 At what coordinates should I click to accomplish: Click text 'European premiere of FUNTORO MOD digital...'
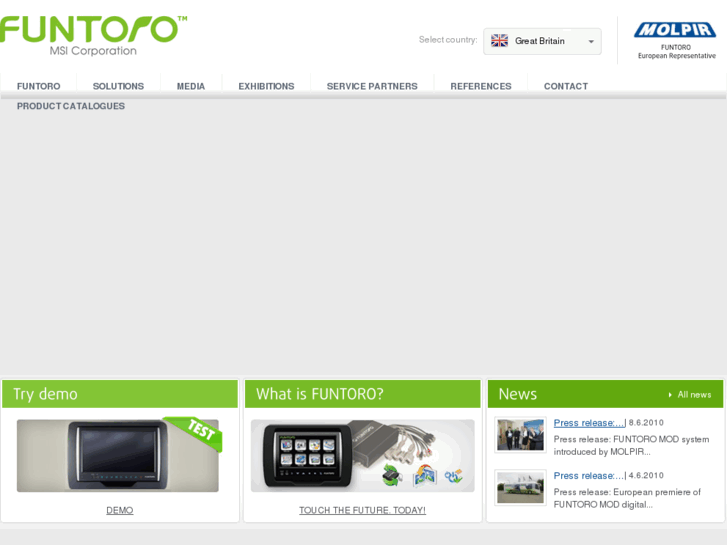(627, 498)
